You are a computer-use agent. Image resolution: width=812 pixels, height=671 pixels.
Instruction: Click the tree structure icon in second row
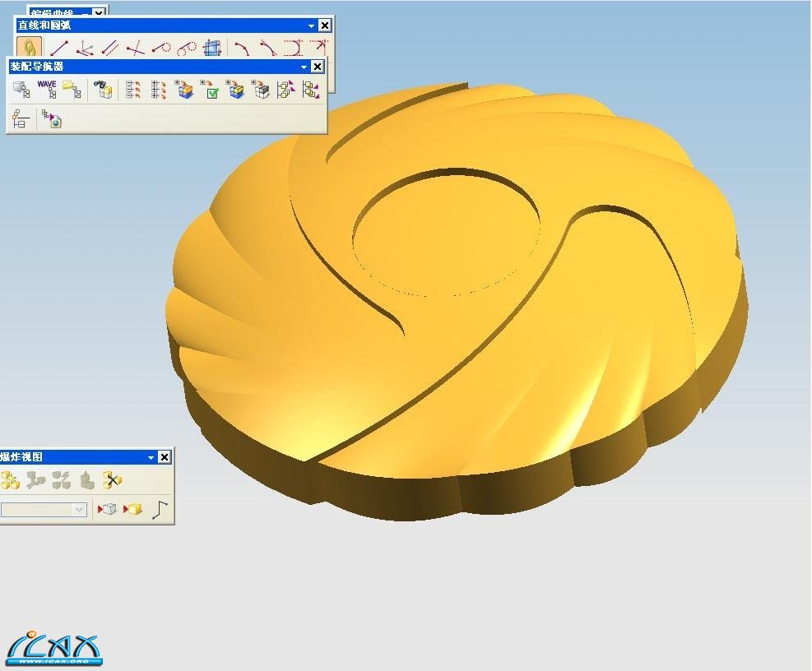(x=21, y=119)
